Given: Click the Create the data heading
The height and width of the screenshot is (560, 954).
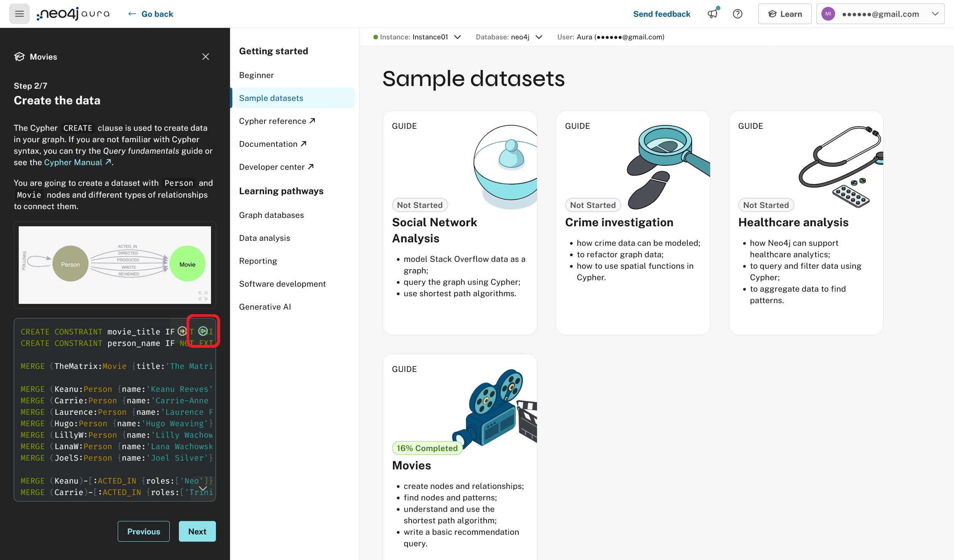Looking at the screenshot, I should point(57,101).
